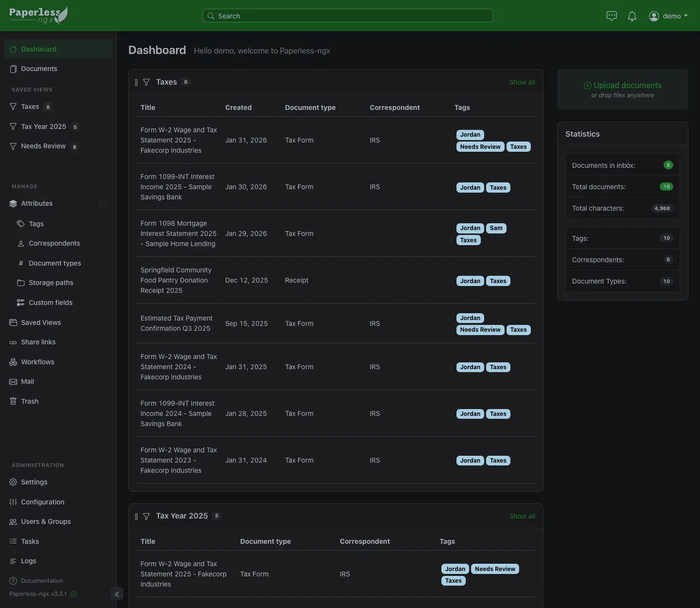
Task: Open the demo user dropdown
Action: coord(668,16)
